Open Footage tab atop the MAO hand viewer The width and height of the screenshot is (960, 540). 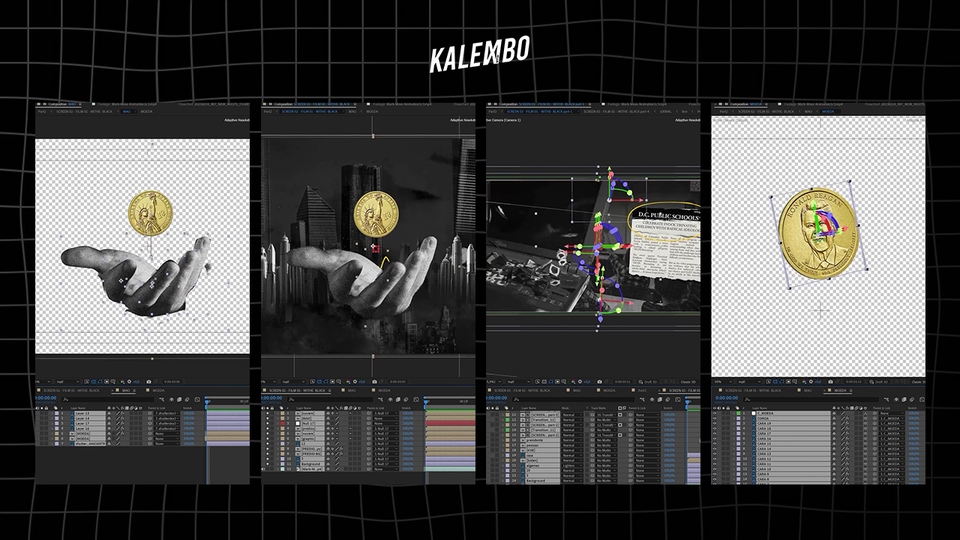pyautogui.click(x=124, y=104)
